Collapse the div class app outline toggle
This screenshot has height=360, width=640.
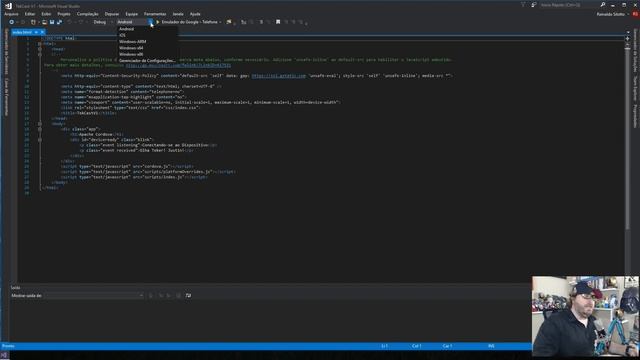[40, 129]
